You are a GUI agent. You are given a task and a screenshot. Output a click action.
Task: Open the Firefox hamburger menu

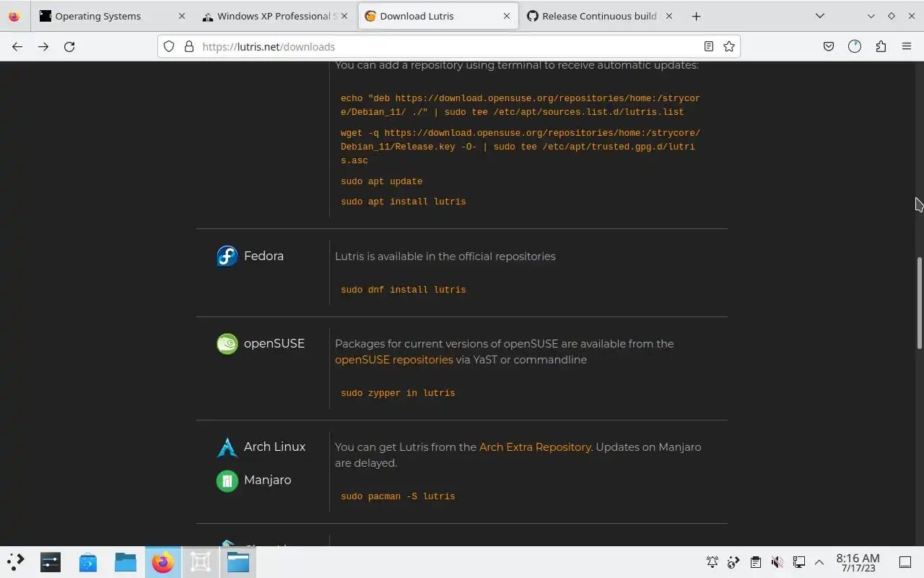[907, 46]
